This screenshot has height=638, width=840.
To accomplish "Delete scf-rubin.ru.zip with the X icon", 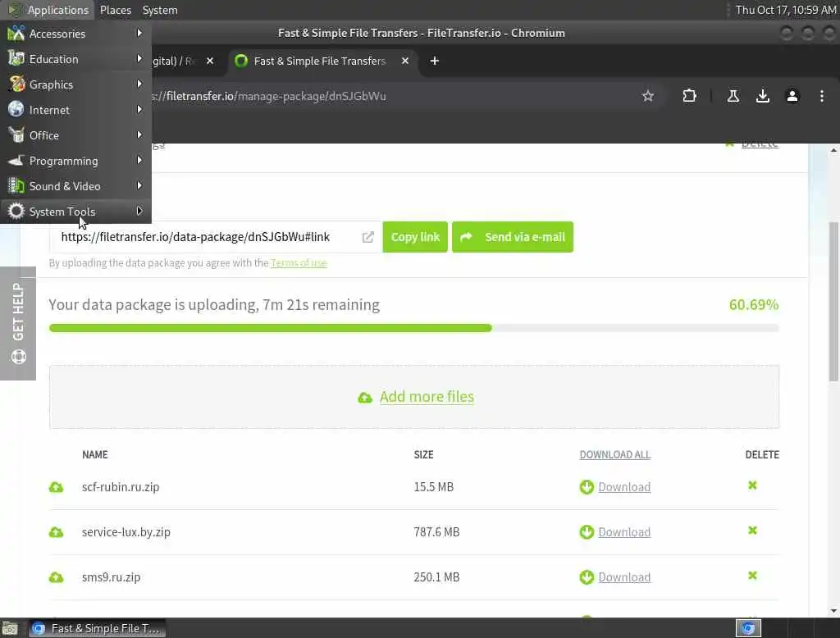I will click(x=752, y=485).
